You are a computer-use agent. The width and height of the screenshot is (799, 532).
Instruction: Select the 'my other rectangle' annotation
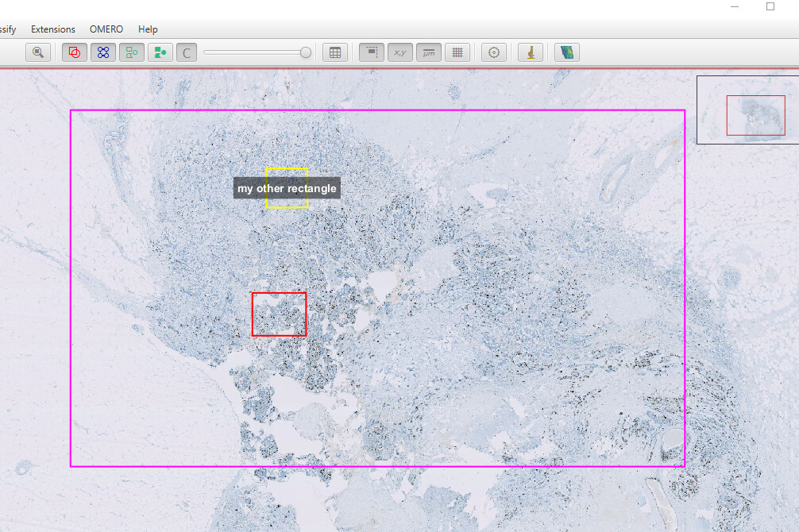[x=286, y=188]
